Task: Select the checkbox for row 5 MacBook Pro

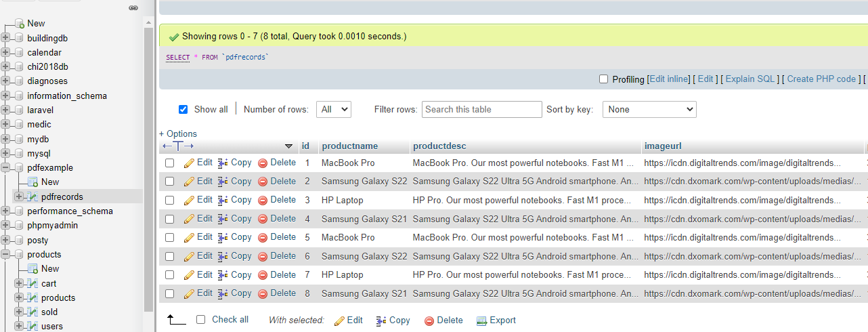Action: pos(170,238)
